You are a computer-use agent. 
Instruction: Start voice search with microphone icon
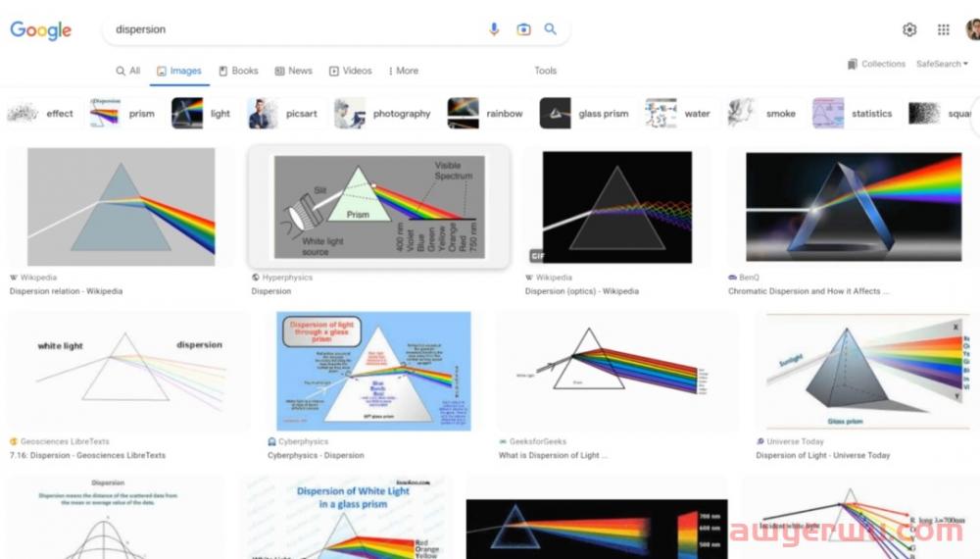pos(494,29)
